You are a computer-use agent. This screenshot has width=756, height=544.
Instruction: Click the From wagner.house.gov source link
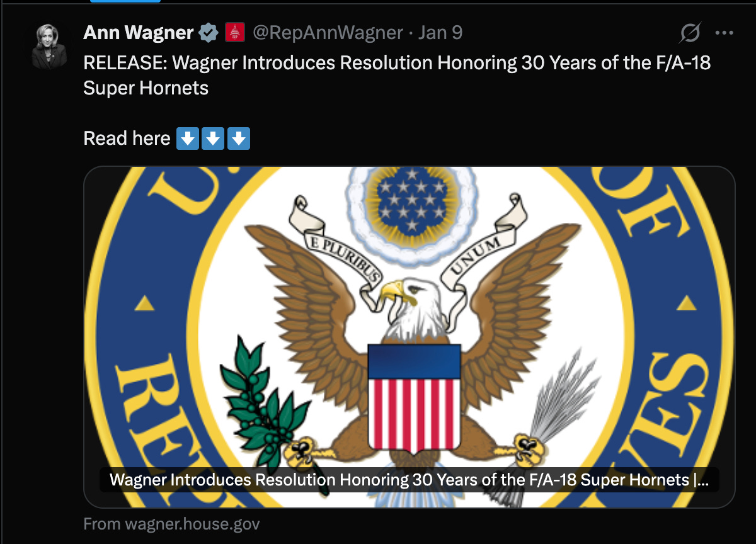171,524
